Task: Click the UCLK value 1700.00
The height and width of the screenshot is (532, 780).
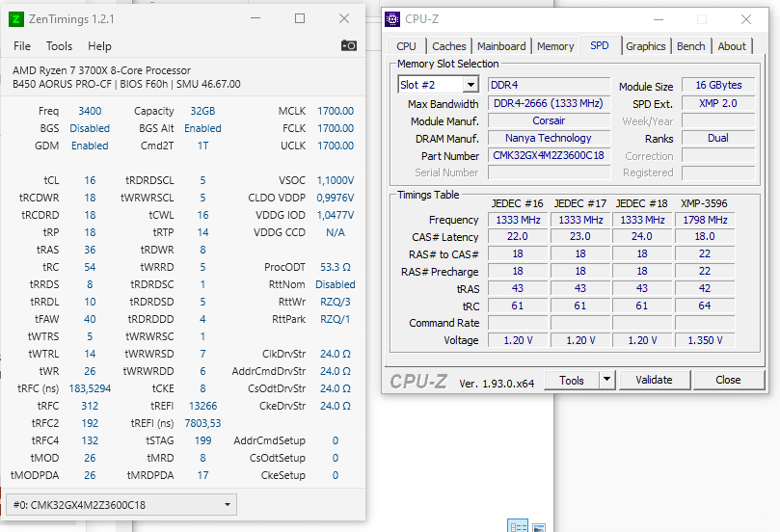Action: [x=336, y=146]
